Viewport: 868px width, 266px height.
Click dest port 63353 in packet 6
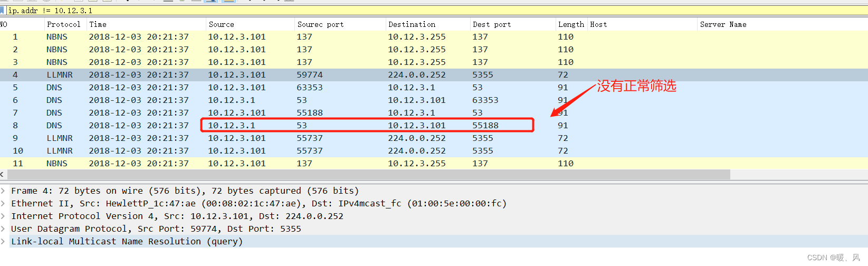485,100
